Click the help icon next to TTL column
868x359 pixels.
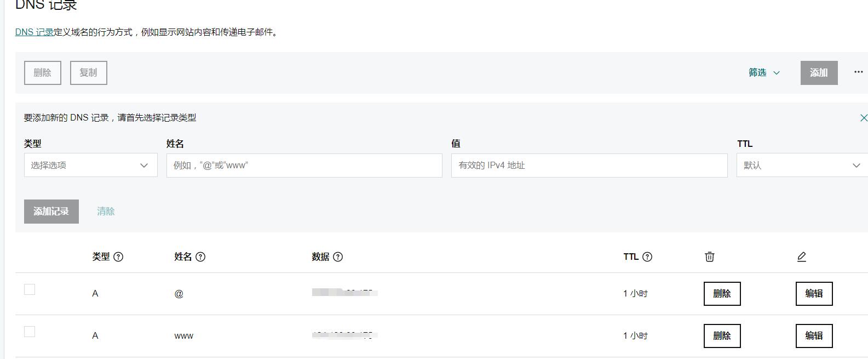(647, 257)
